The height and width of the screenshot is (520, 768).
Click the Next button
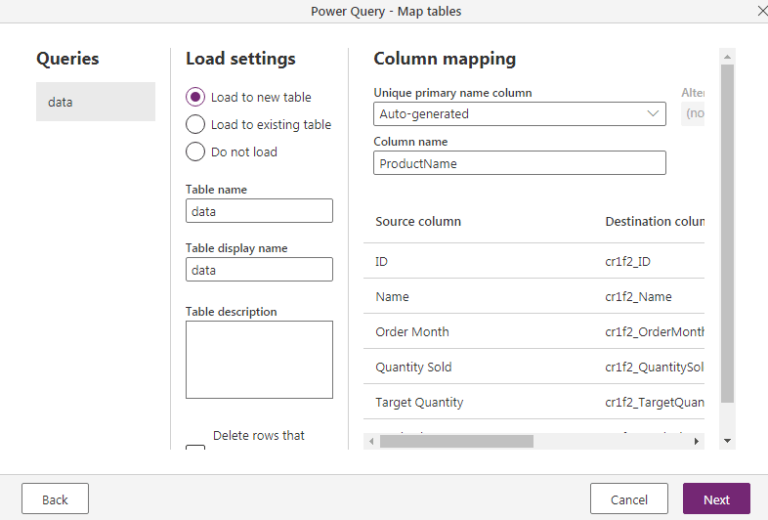(716, 499)
